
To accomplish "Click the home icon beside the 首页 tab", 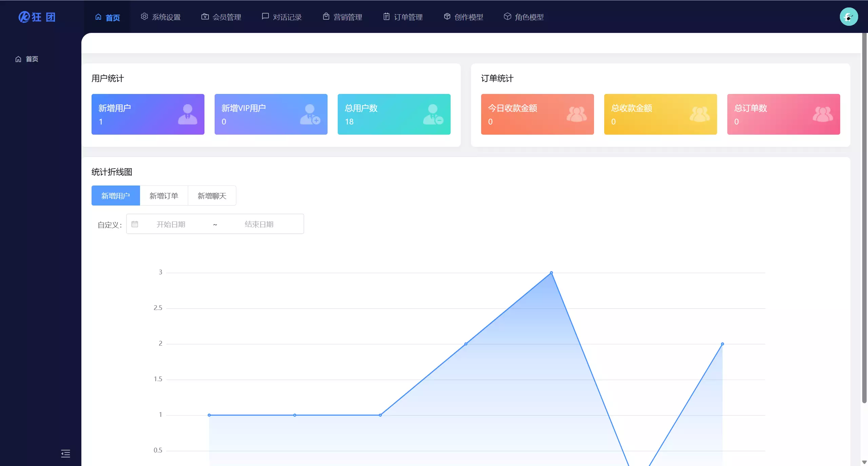I will (98, 17).
